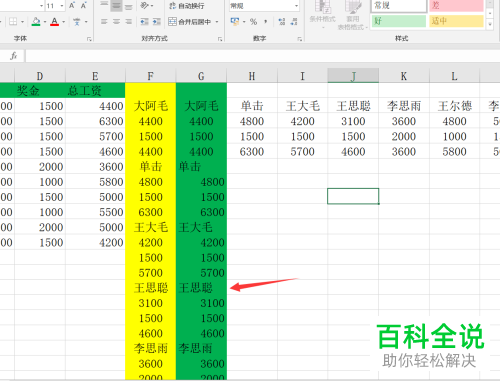Select column D header
The height and width of the screenshot is (381, 500).
(x=40, y=76)
